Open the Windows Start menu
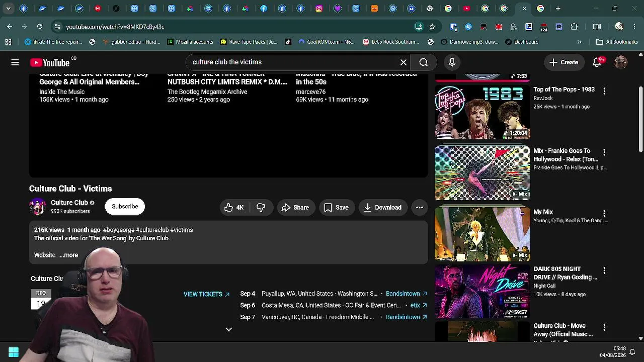644x362 pixels. pos(14,352)
